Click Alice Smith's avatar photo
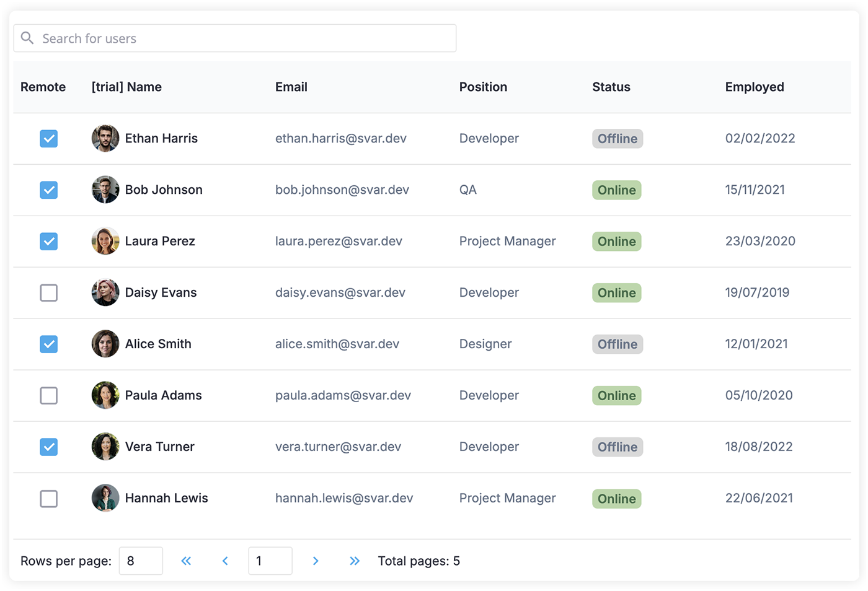Viewport: 868px width, 591px height. click(x=105, y=344)
